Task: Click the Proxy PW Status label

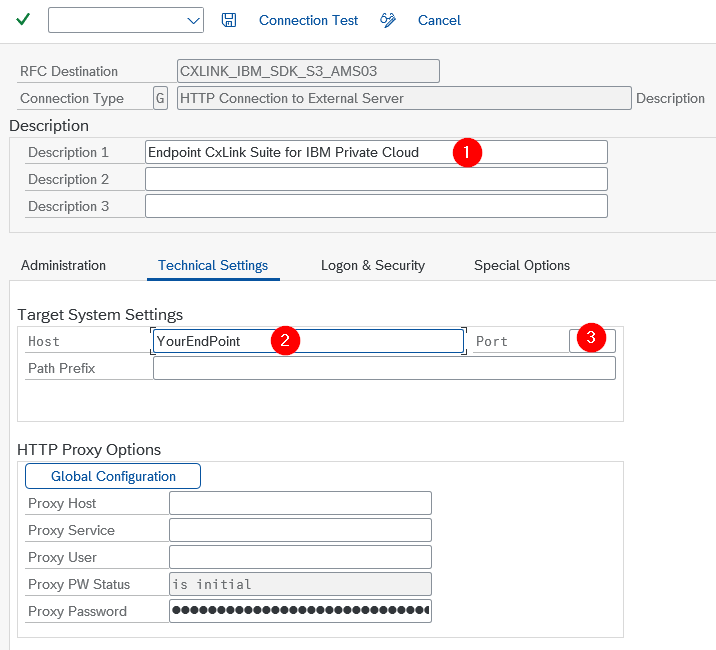Action: click(79, 584)
